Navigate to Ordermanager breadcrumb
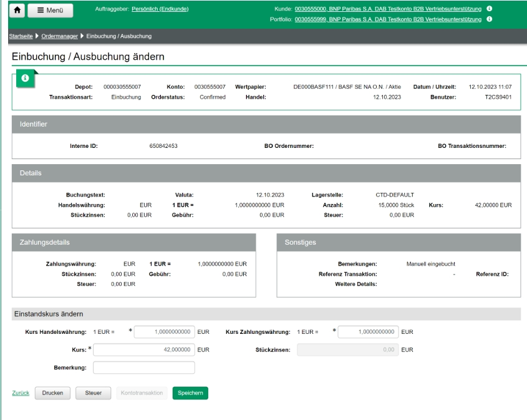The image size is (527, 420). [x=59, y=36]
